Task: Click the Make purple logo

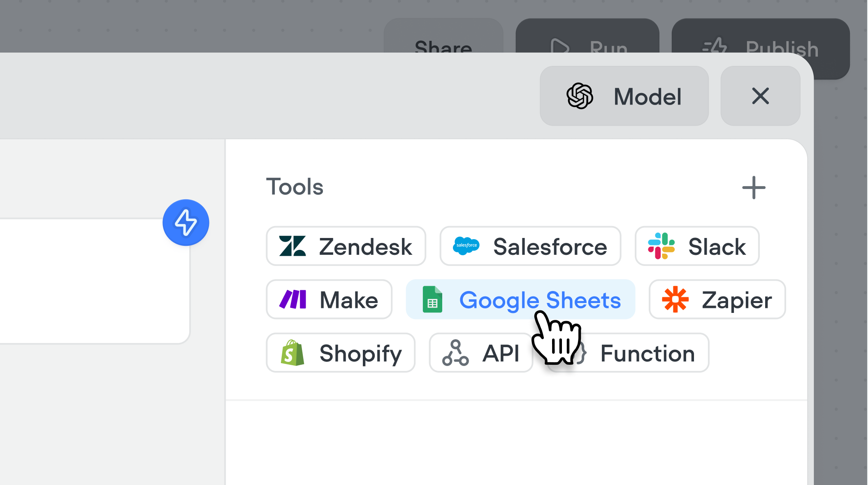Action: tap(292, 299)
